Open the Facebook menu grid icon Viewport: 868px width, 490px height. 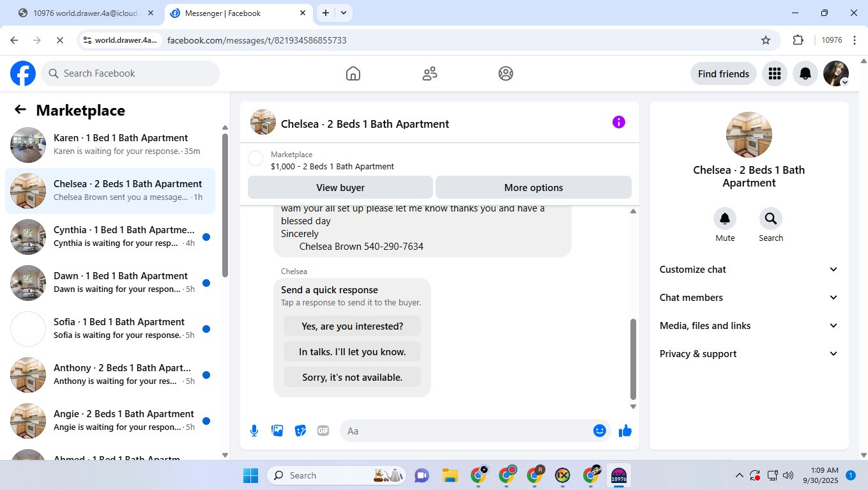tap(775, 73)
